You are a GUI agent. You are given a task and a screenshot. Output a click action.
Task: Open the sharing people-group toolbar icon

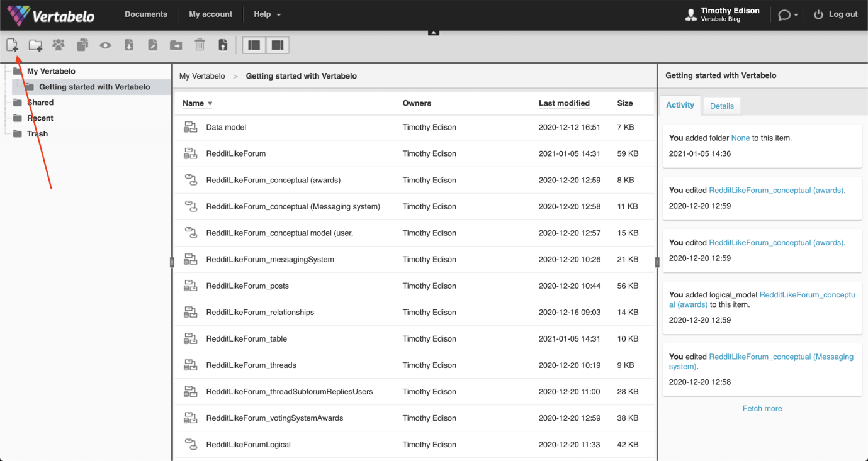pos(59,45)
